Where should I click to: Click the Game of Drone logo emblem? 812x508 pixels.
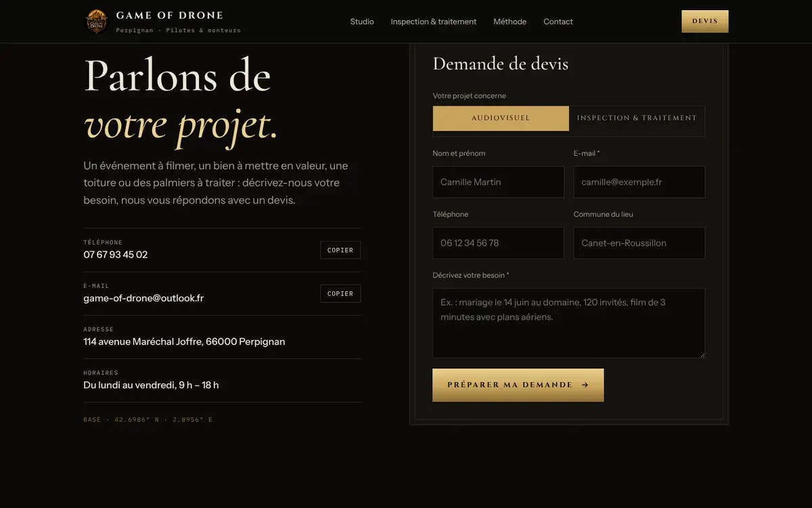[95, 21]
